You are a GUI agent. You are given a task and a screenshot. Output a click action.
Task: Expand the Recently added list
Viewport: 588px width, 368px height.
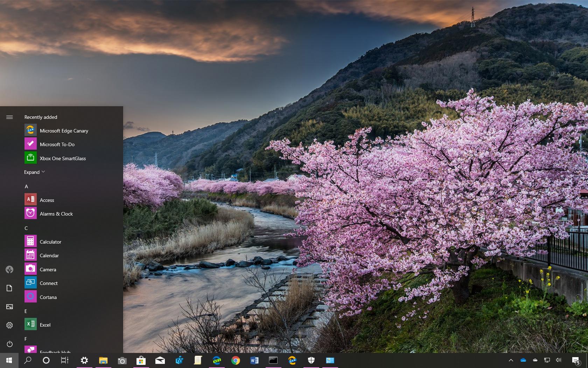click(34, 172)
